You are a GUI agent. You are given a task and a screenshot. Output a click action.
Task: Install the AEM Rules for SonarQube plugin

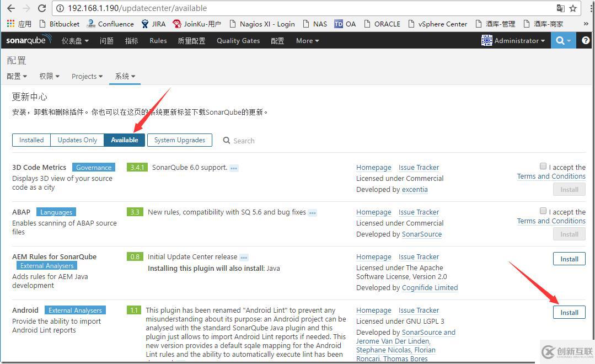(569, 259)
